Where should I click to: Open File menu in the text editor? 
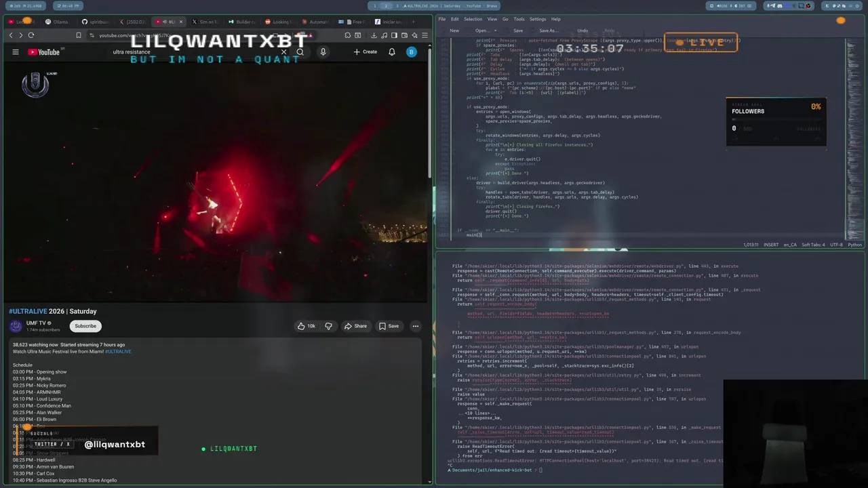click(x=442, y=19)
